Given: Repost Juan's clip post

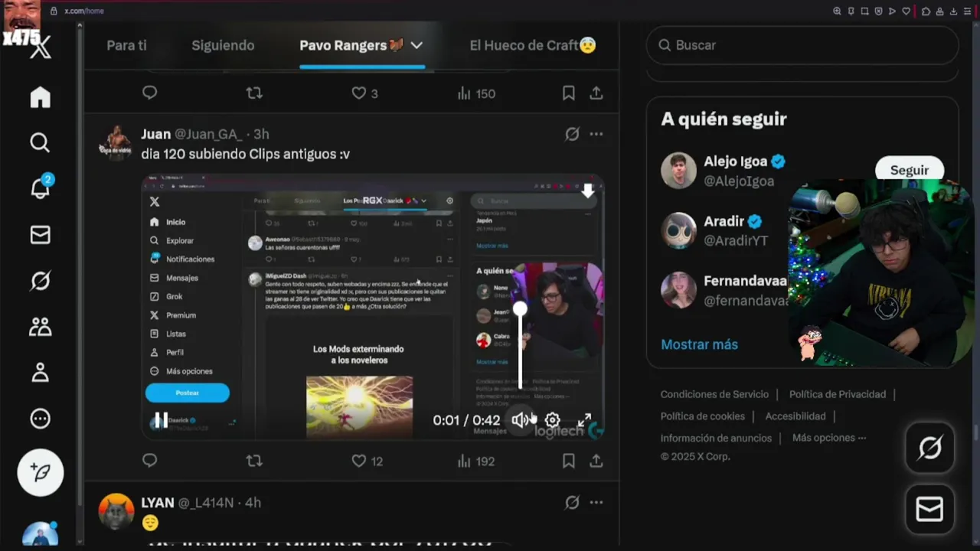Looking at the screenshot, I should click(x=254, y=461).
